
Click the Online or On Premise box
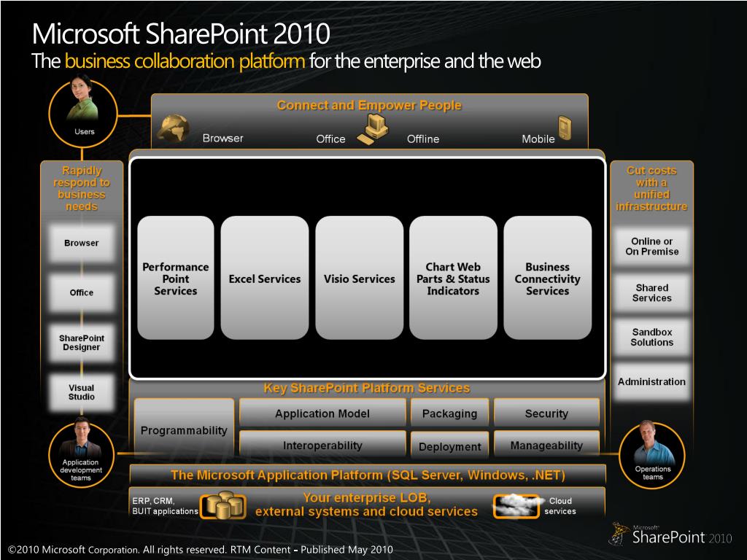pyautogui.click(x=651, y=246)
